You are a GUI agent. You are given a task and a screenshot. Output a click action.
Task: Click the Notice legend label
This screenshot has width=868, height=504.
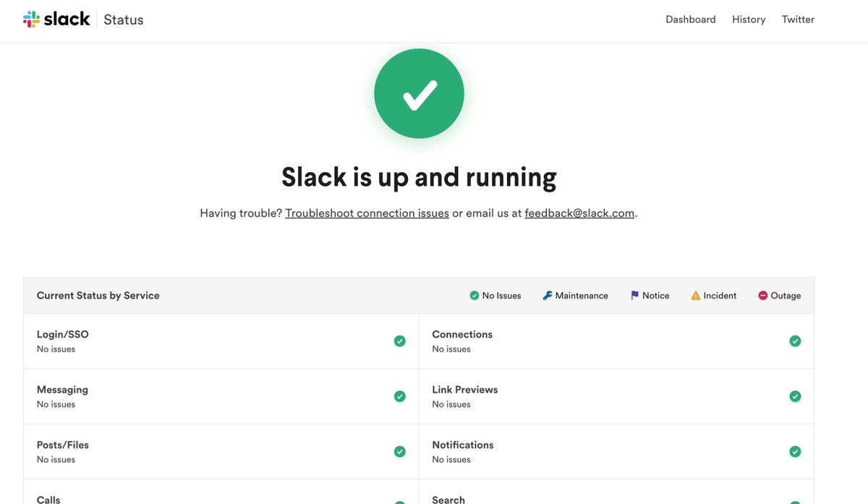[x=656, y=296]
